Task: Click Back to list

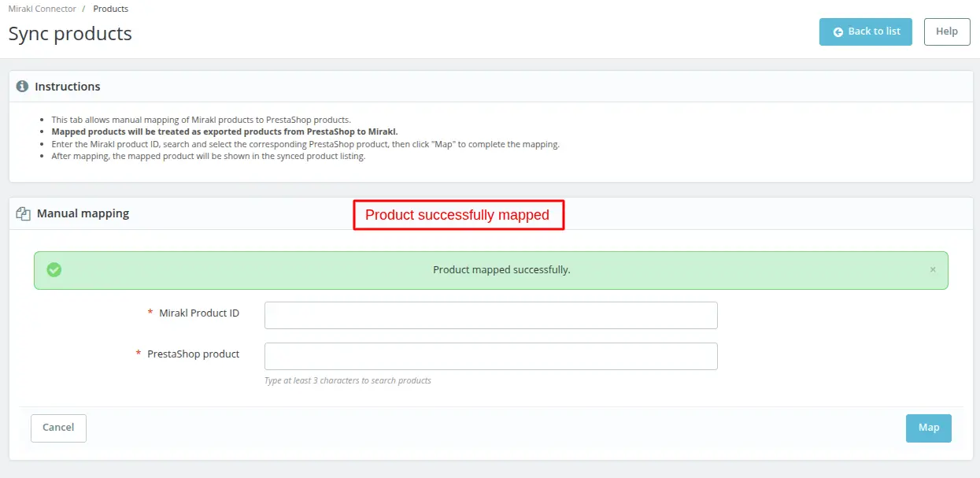Action: (865, 31)
